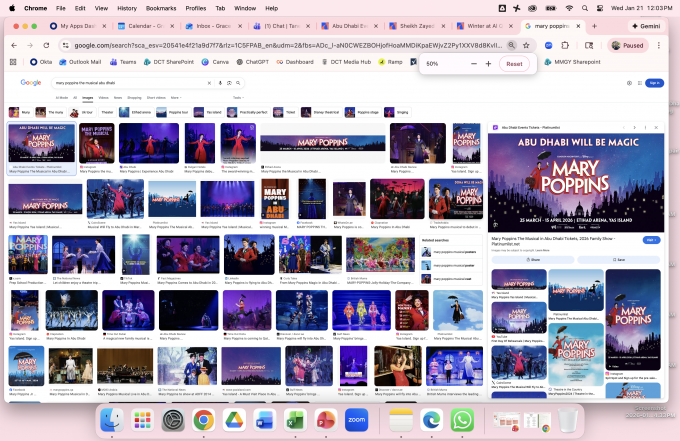This screenshot has height=441, width=680.
Task: Open the Gemini button in Chrome
Action: point(649,25)
